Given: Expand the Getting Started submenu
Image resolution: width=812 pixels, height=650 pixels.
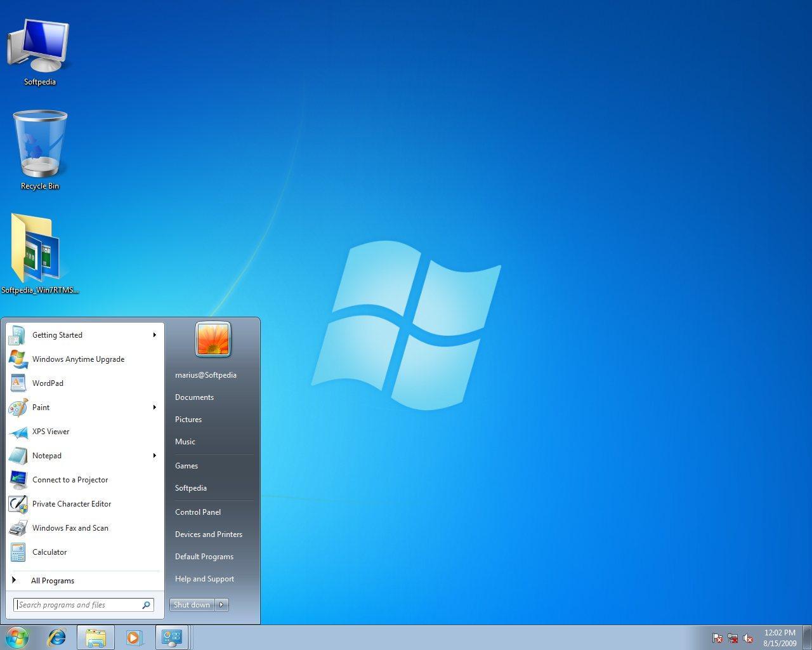Looking at the screenshot, I should [x=154, y=335].
